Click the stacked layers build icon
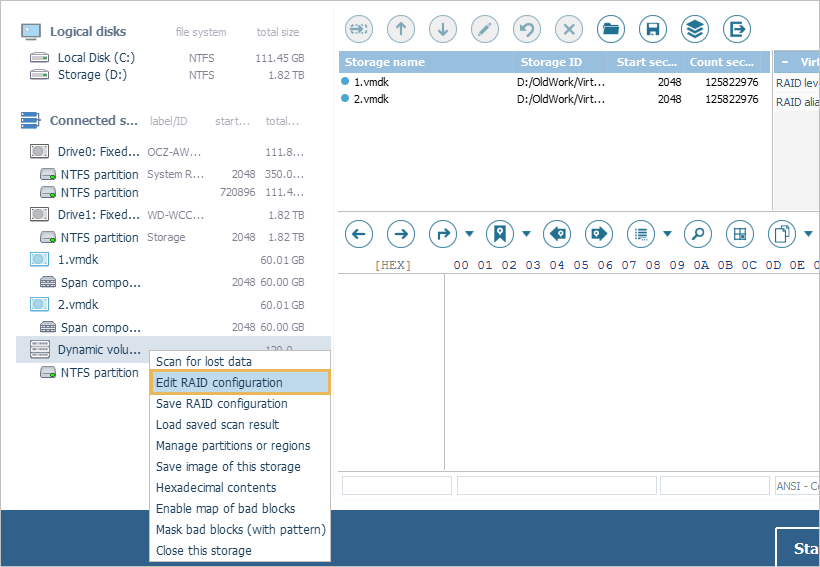This screenshot has width=820, height=567. (x=695, y=29)
